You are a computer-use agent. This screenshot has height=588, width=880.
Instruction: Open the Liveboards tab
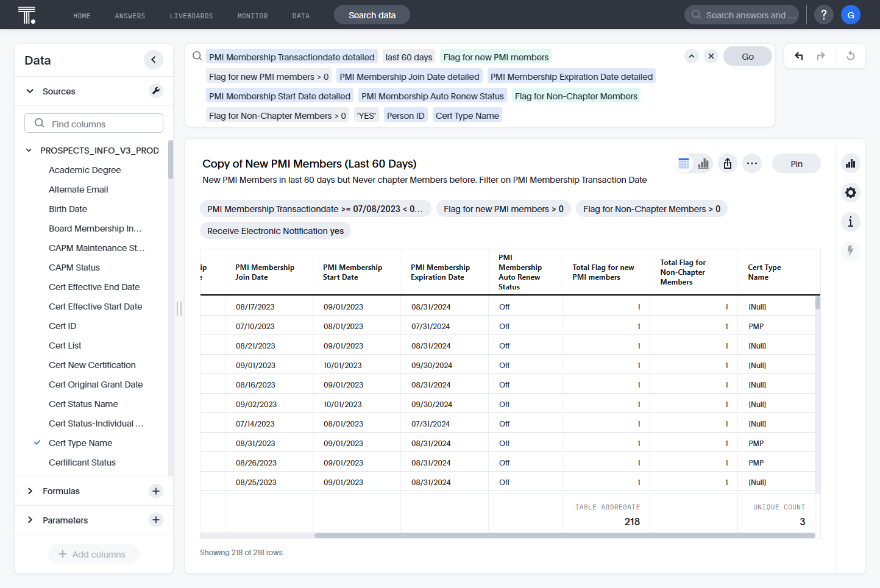pos(191,16)
